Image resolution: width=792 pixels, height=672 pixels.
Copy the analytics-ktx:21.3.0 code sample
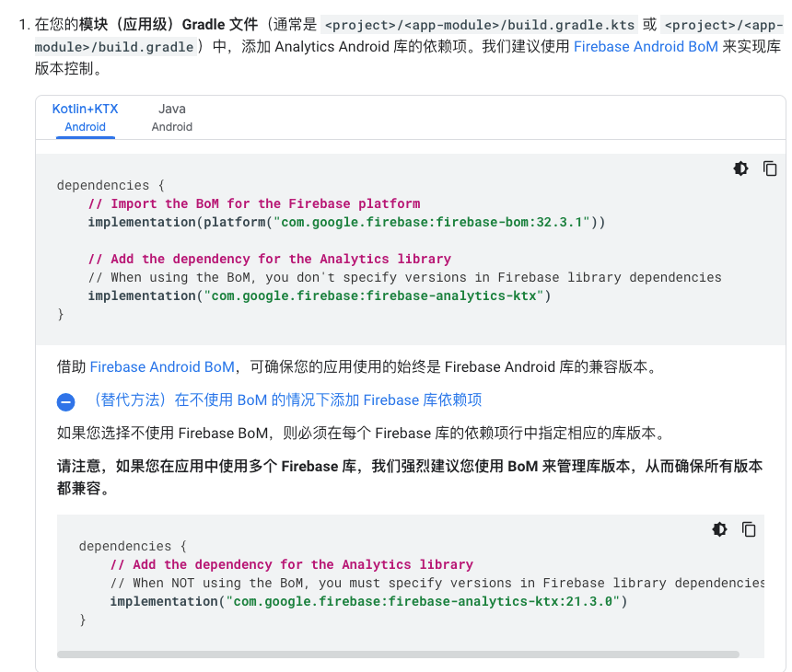pyautogui.click(x=749, y=529)
